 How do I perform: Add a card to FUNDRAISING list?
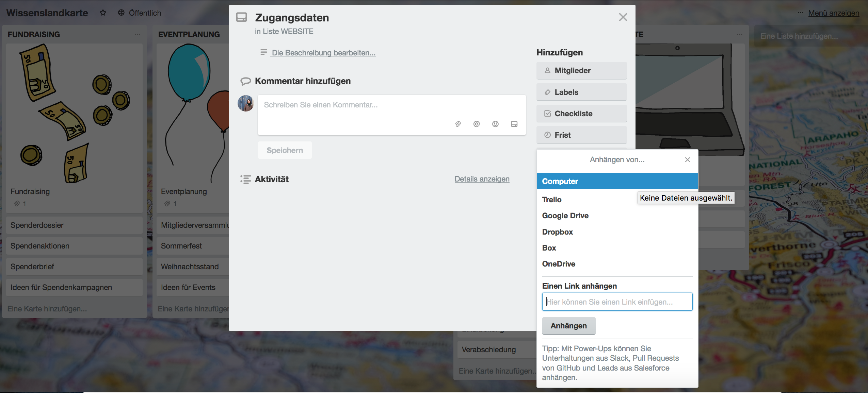[x=47, y=309]
